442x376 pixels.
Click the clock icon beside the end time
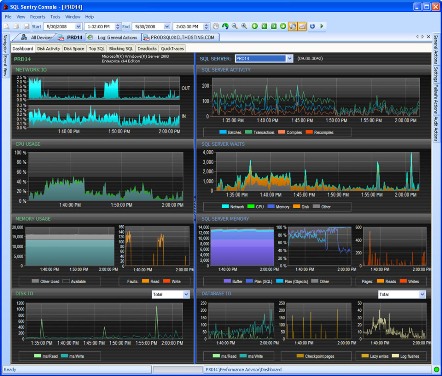click(216, 26)
